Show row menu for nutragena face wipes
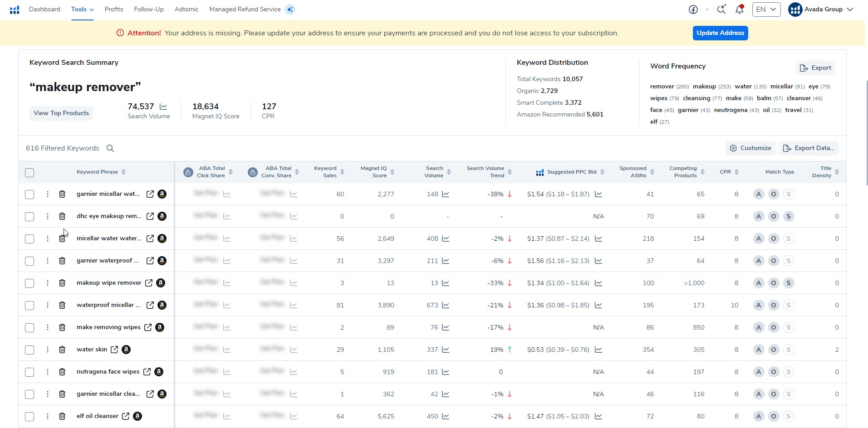Viewport: 868px width, 428px height. [x=48, y=372]
